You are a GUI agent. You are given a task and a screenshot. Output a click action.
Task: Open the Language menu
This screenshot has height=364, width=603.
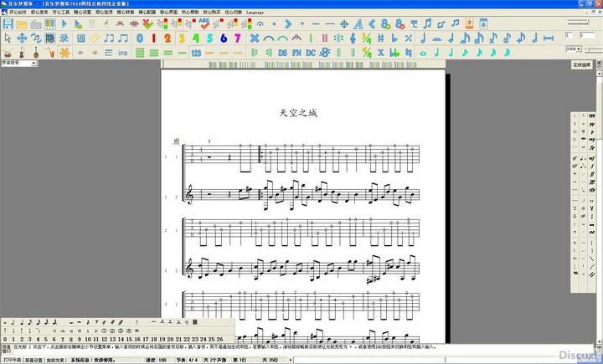click(x=255, y=13)
